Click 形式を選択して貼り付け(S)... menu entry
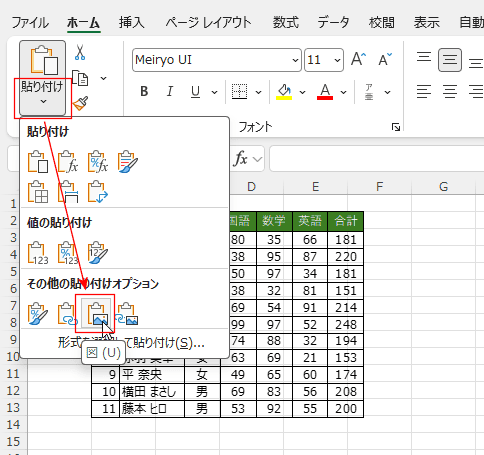The image size is (484, 455). click(131, 343)
